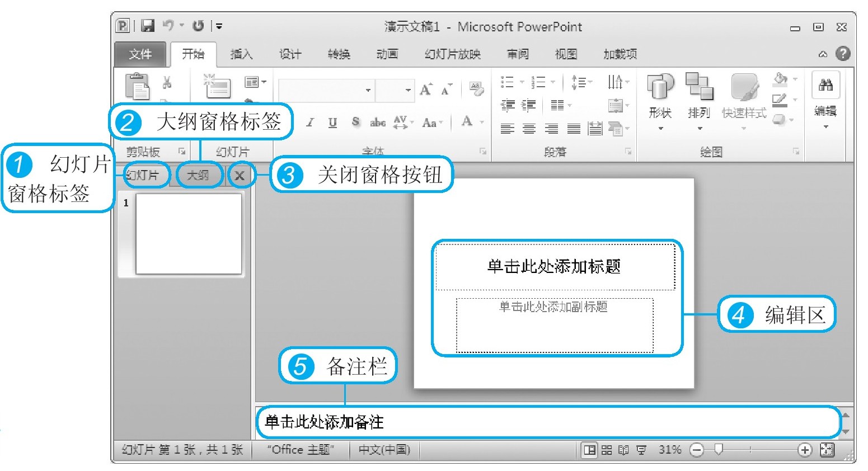Open the Text Direction dropdown

[618, 83]
